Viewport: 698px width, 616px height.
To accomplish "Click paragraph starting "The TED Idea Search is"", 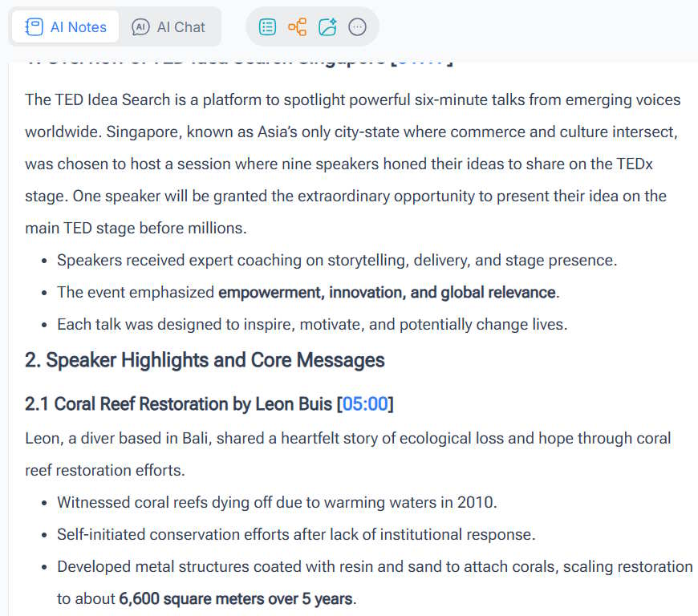I will click(x=352, y=164).
